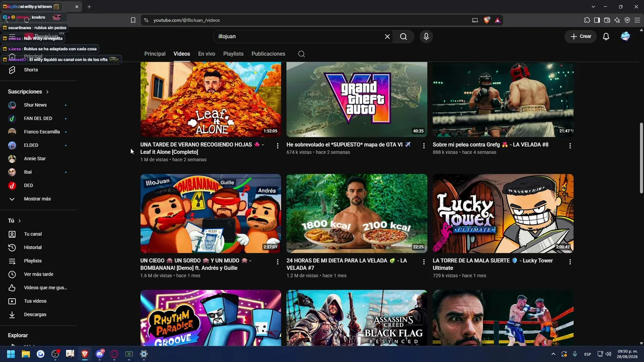Run search with the magnifier button
The height and width of the screenshot is (362, 644).
(x=404, y=37)
